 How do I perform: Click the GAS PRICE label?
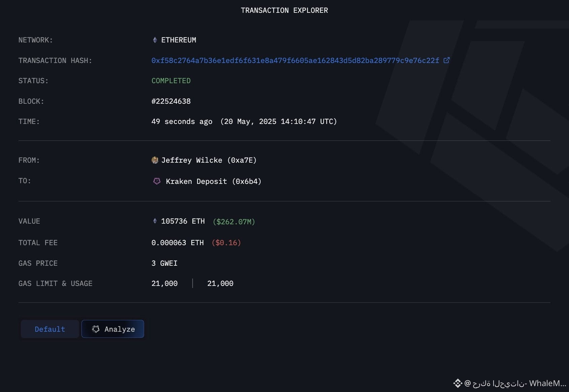[x=38, y=263]
